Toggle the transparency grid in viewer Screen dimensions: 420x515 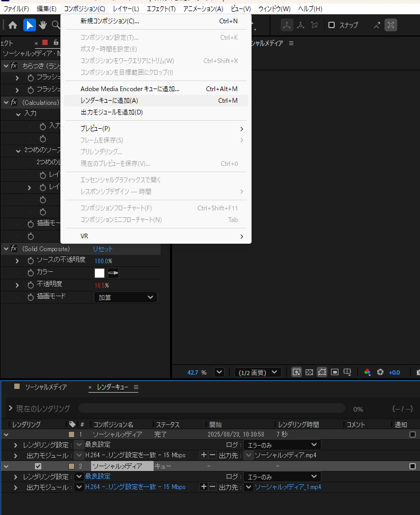pos(310,372)
